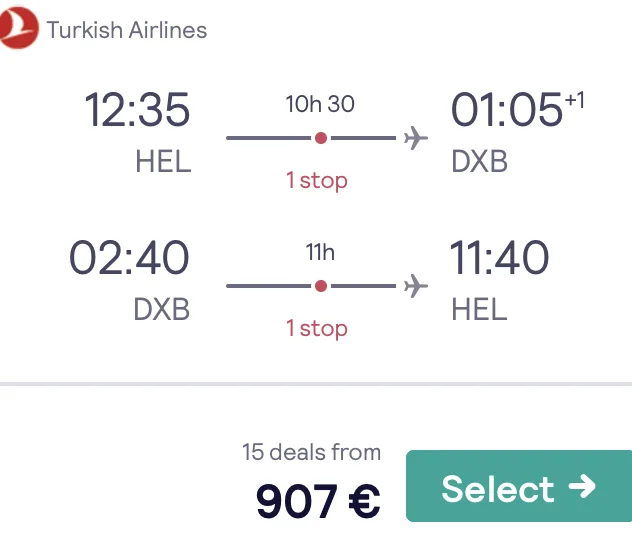Click the return flight airplane icon
Image resolution: width=632 pixels, height=544 pixels.
[416, 286]
